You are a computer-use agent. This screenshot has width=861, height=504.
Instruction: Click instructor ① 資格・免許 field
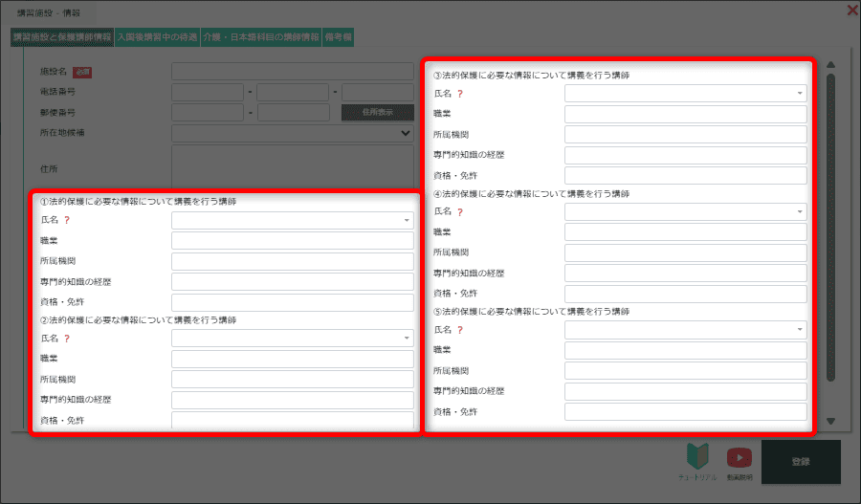click(x=293, y=302)
